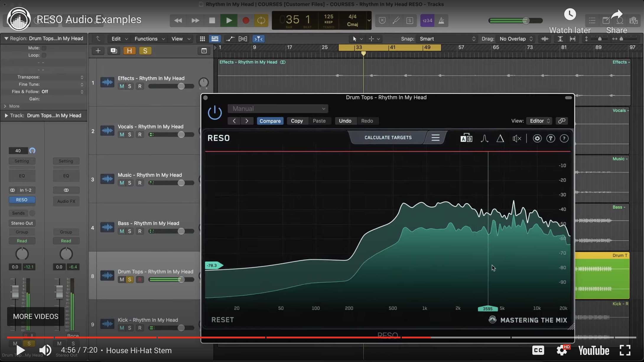Click the rewind transport button

pos(178,20)
